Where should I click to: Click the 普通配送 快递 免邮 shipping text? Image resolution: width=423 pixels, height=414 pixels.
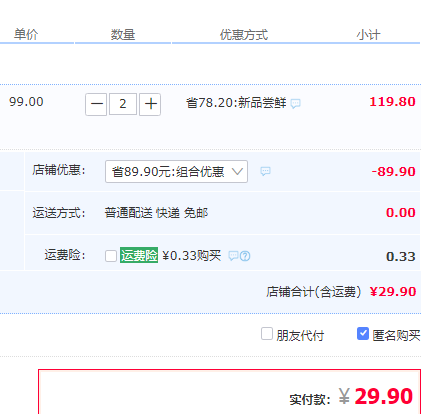tap(156, 213)
